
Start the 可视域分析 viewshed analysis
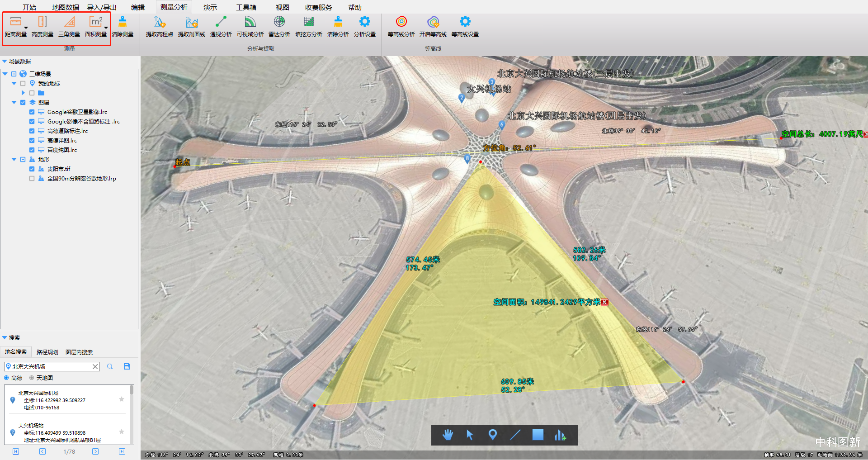pyautogui.click(x=250, y=26)
